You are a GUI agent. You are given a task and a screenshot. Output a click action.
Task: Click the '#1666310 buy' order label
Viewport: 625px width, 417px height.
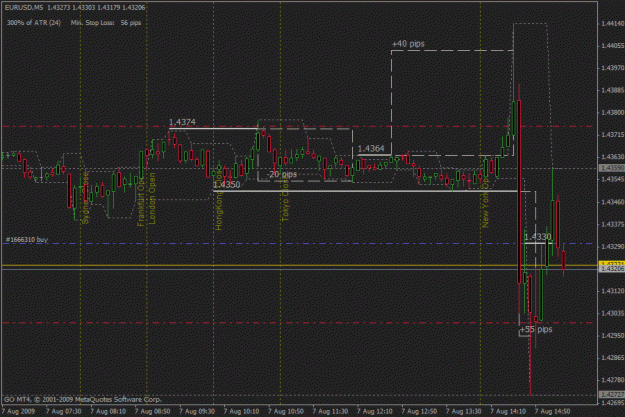click(x=27, y=240)
